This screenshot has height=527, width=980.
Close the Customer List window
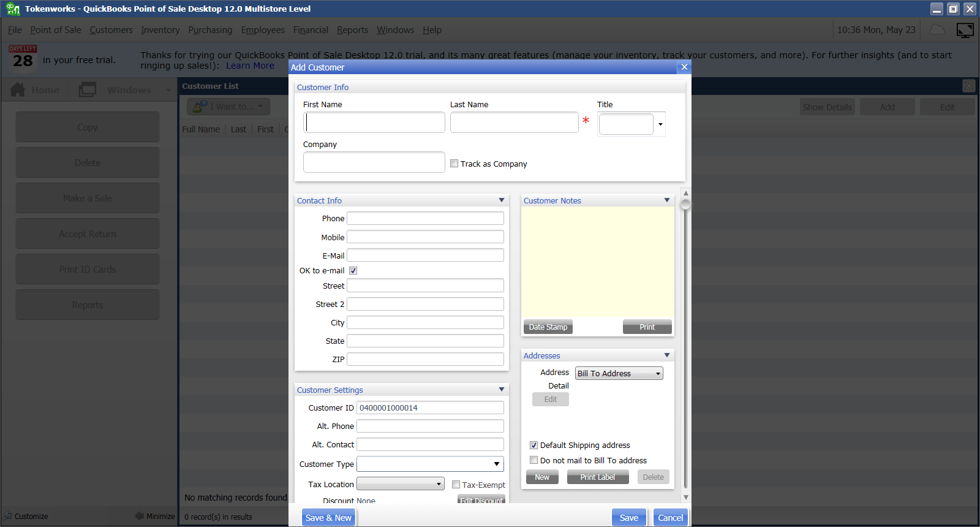click(x=968, y=86)
